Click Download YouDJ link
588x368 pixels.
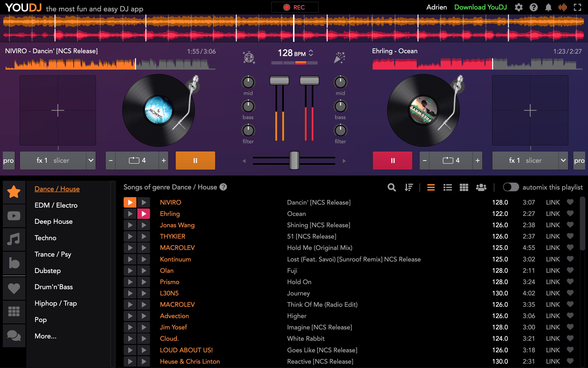480,7
